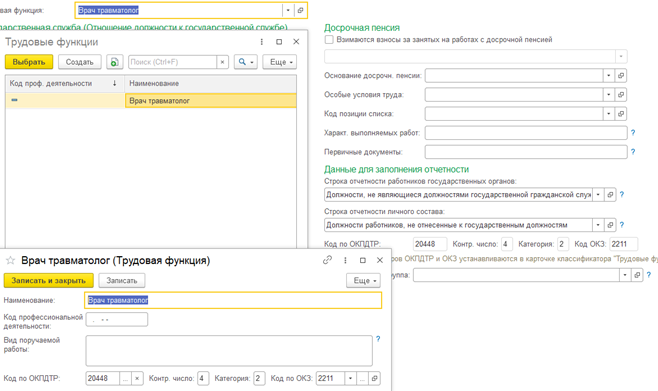Open the linked-item icon for Основание досрочн. пенсии
Viewport: 658px width, 391px height.
tap(621, 76)
